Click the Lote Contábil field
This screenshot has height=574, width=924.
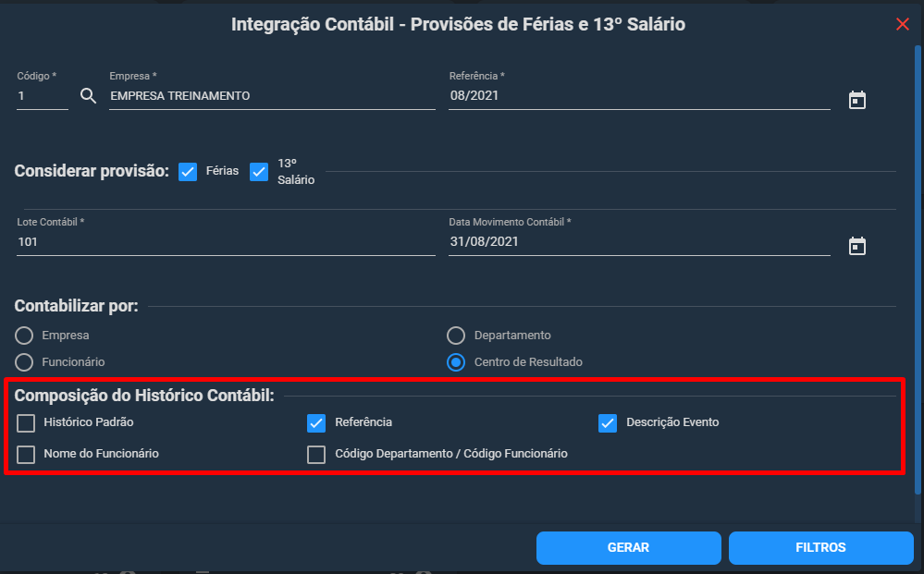(226, 242)
